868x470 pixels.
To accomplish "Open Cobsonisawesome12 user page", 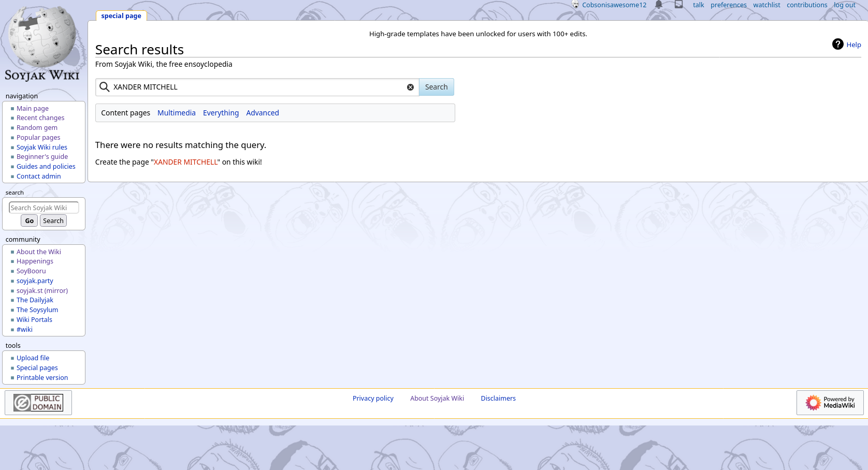I will point(614,5).
